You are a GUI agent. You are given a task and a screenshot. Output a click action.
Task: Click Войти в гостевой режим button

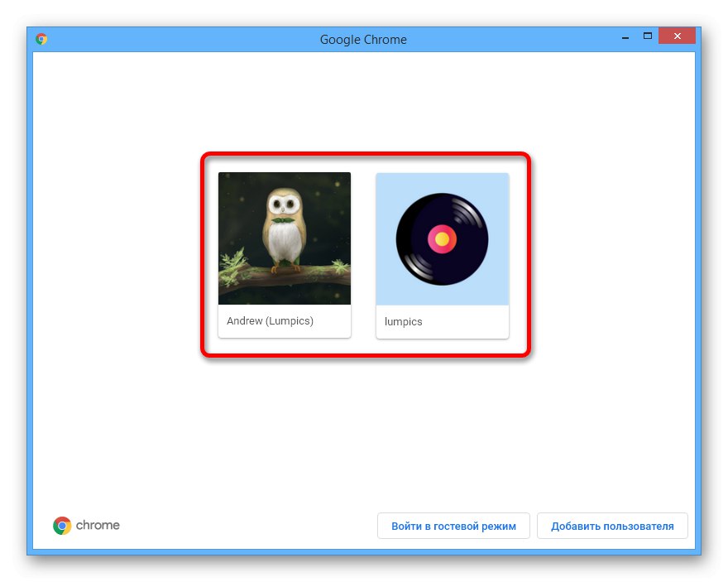pyautogui.click(x=453, y=526)
